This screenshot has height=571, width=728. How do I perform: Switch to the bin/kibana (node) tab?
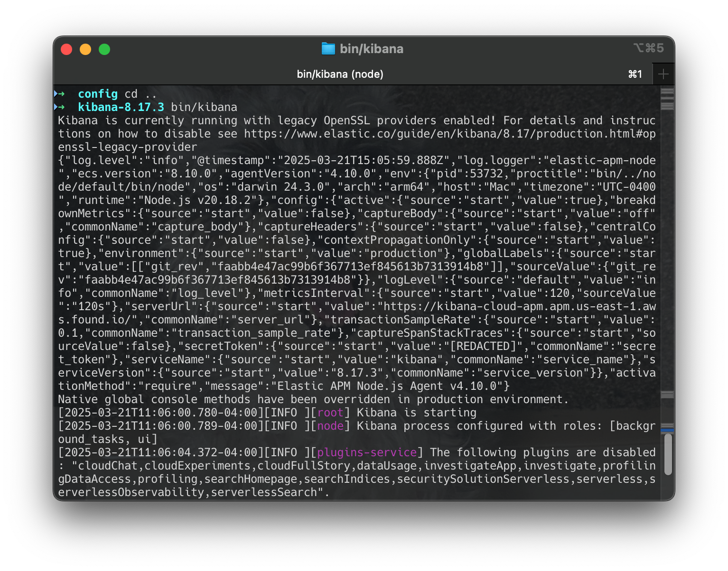coord(339,74)
